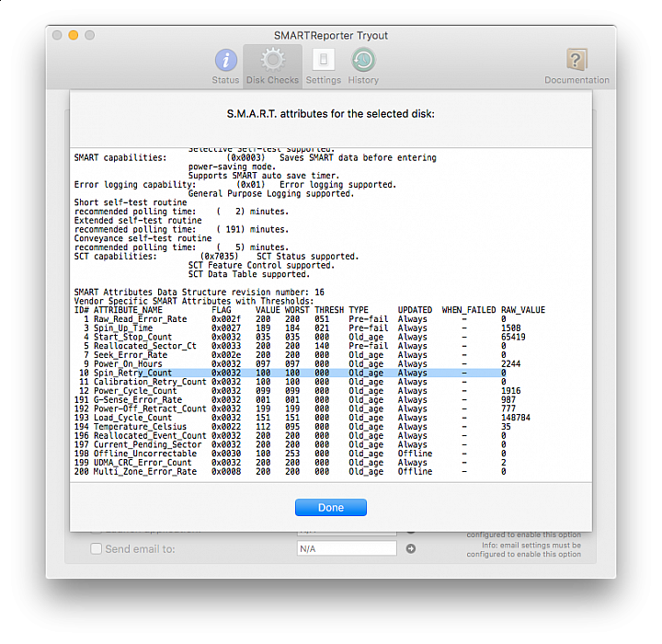Open the Documentation help icon
Image resolution: width=662 pixels, height=644 pixels.
[576, 60]
